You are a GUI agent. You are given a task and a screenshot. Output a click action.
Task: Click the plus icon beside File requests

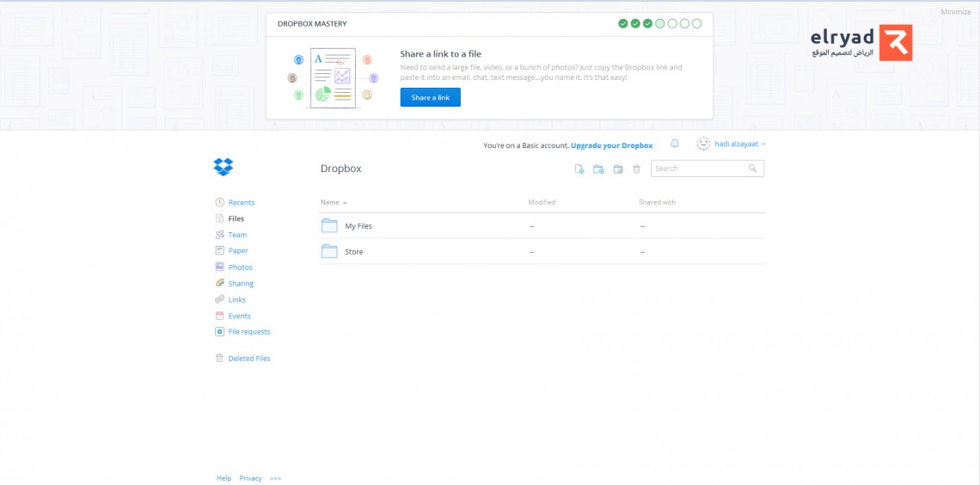tap(219, 332)
